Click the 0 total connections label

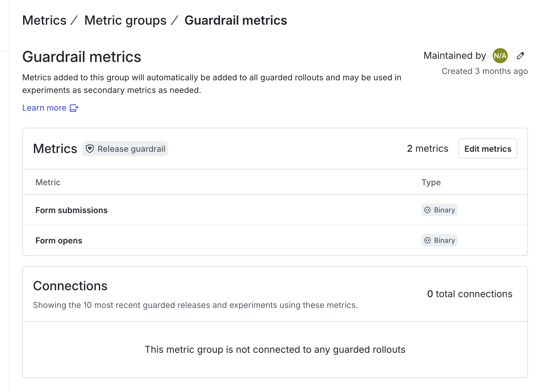click(x=470, y=294)
